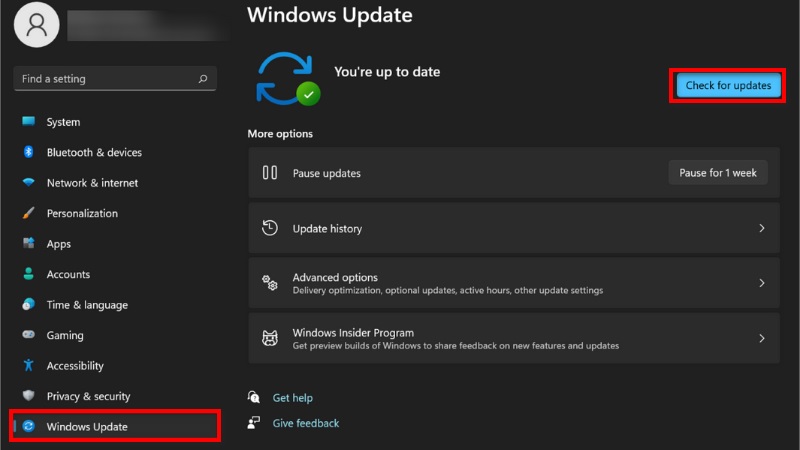Click the Windows Update page title
The height and width of the screenshot is (450, 800).
point(330,15)
